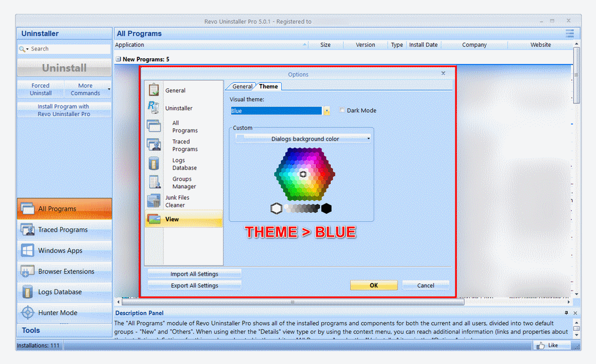Click the horizontal scrollbar in programs list
Image resolution: width=596 pixels, height=364 pixels.
click(292, 302)
